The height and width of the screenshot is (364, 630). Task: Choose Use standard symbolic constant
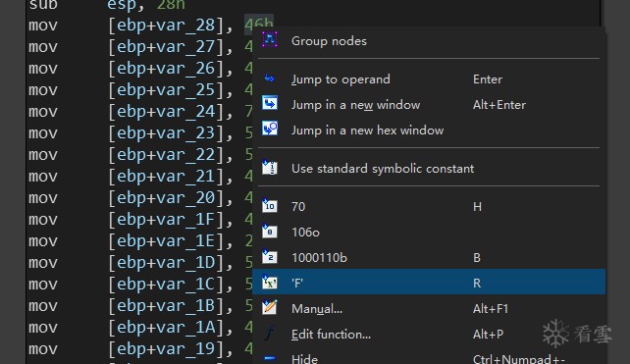coord(429,169)
